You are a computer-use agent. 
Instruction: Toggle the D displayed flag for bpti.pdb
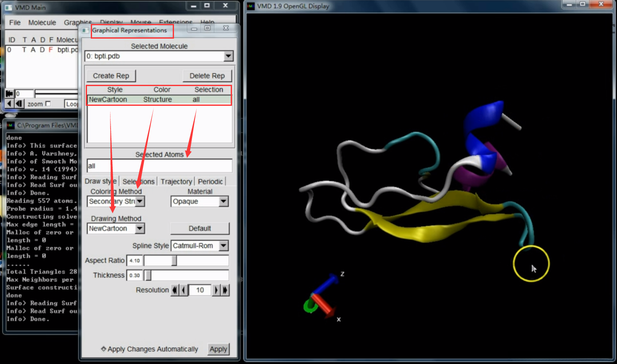[x=42, y=50]
